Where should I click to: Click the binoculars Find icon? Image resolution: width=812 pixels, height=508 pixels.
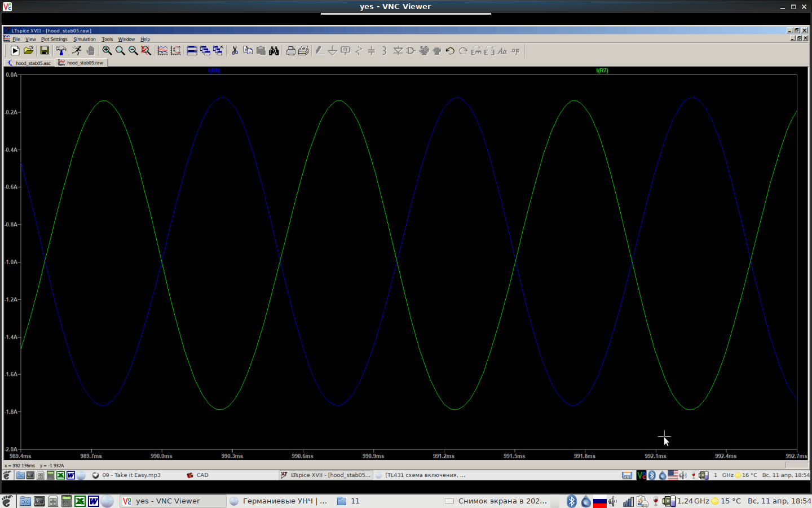[274, 51]
